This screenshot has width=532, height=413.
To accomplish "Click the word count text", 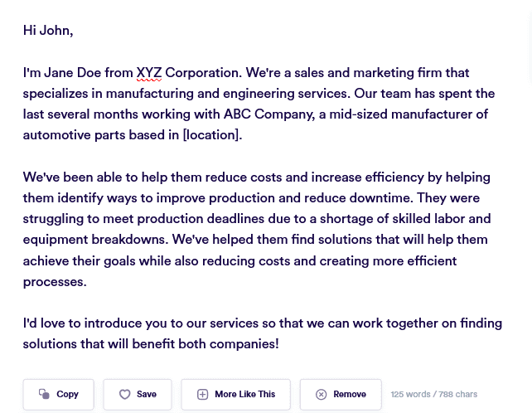I will 434,395.
